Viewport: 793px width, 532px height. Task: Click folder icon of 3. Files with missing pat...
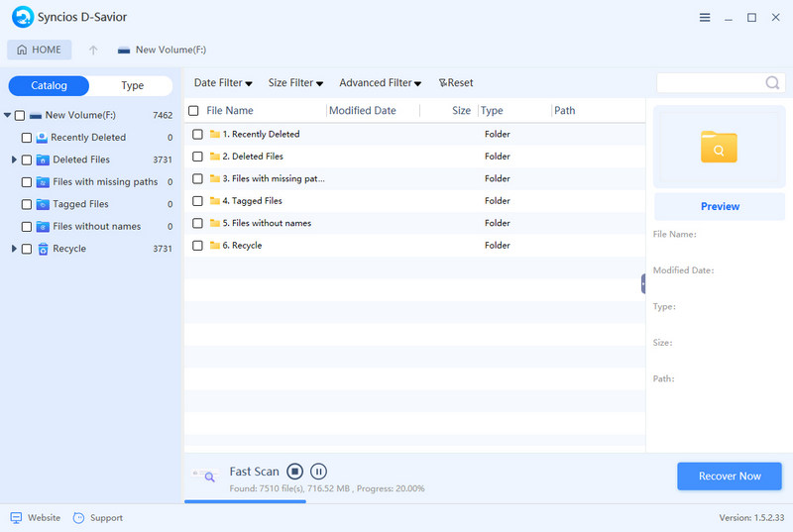(215, 178)
